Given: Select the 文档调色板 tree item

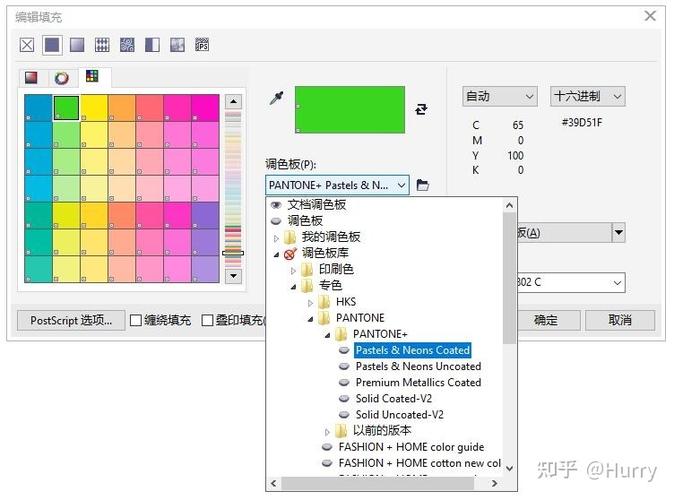Looking at the screenshot, I should click(316, 205).
